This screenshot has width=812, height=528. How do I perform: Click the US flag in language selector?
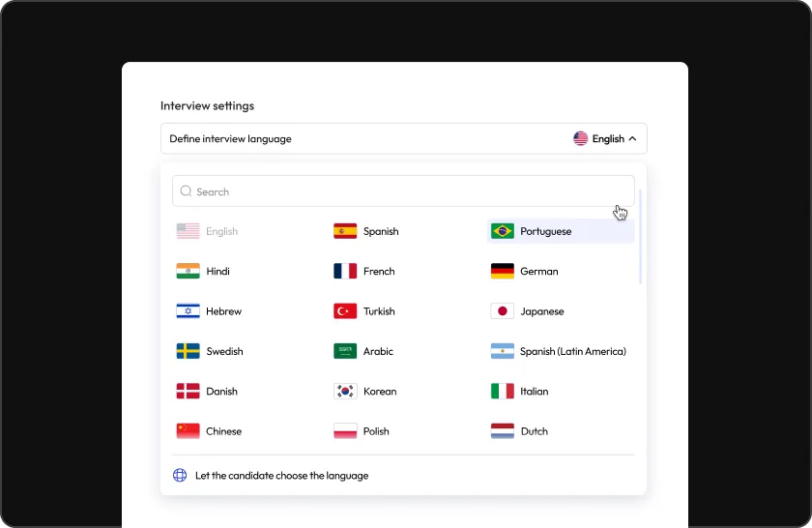[x=581, y=138]
